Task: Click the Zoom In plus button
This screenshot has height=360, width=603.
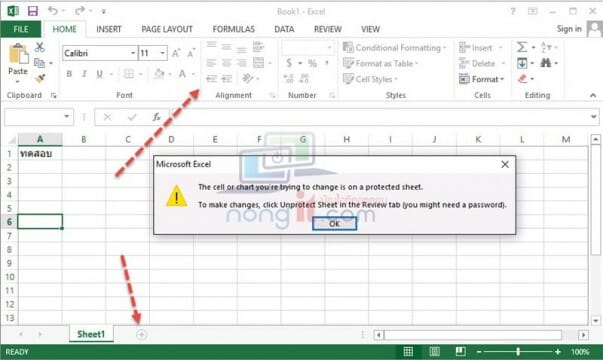Action: pos(558,352)
